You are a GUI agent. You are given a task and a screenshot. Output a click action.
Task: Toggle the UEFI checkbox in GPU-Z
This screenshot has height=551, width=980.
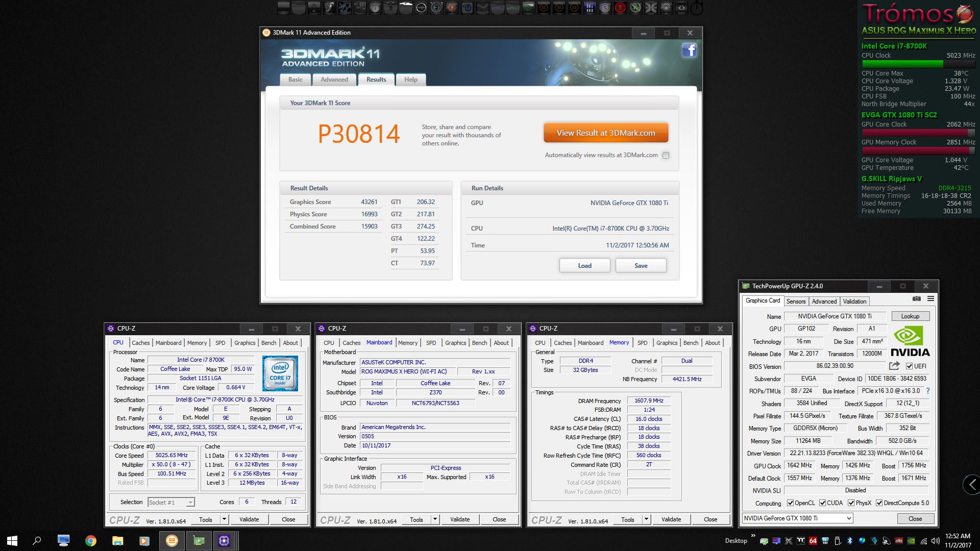909,366
